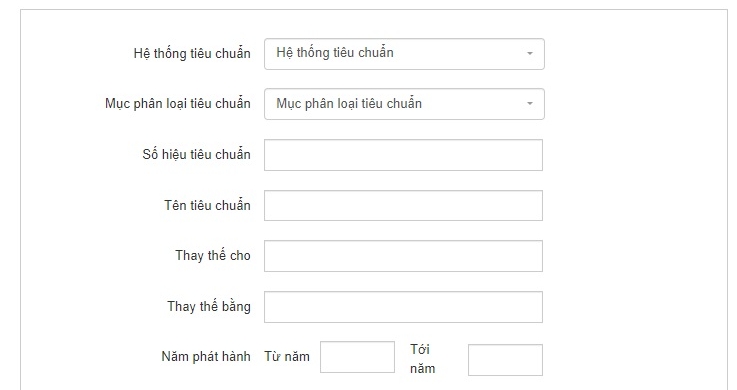Viewport: 737px width, 390px height.
Task: Open the Hệ thống tiêu chuẩn dropdown
Action: [x=404, y=54]
